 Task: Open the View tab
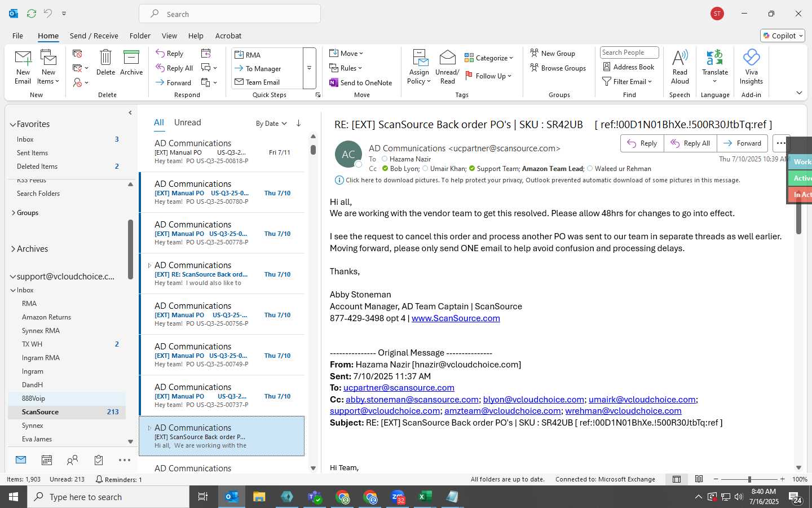(169, 36)
